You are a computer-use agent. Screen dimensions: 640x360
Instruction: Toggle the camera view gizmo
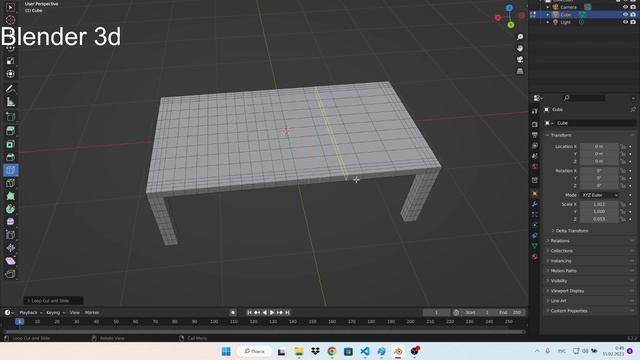coord(520,60)
